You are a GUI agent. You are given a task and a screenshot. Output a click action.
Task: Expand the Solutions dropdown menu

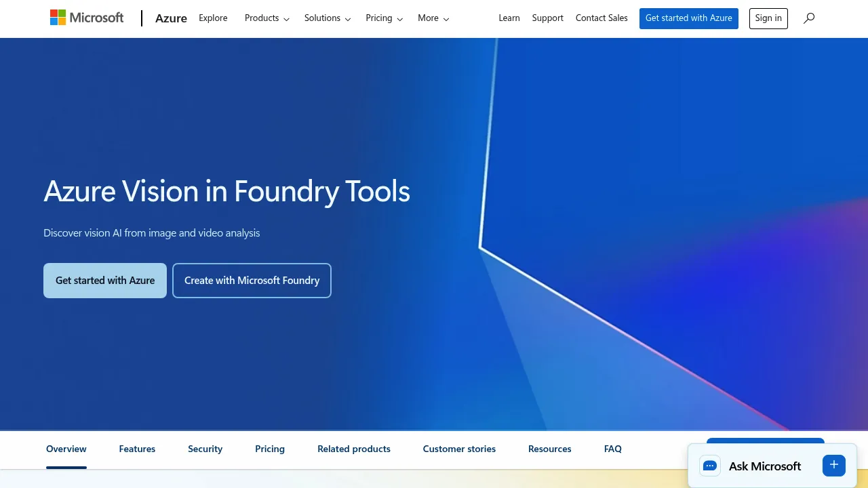tap(328, 18)
